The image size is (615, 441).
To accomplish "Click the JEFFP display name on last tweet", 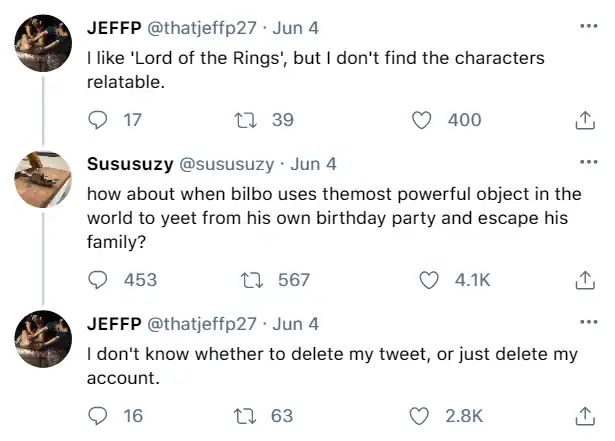I will 113,324.
